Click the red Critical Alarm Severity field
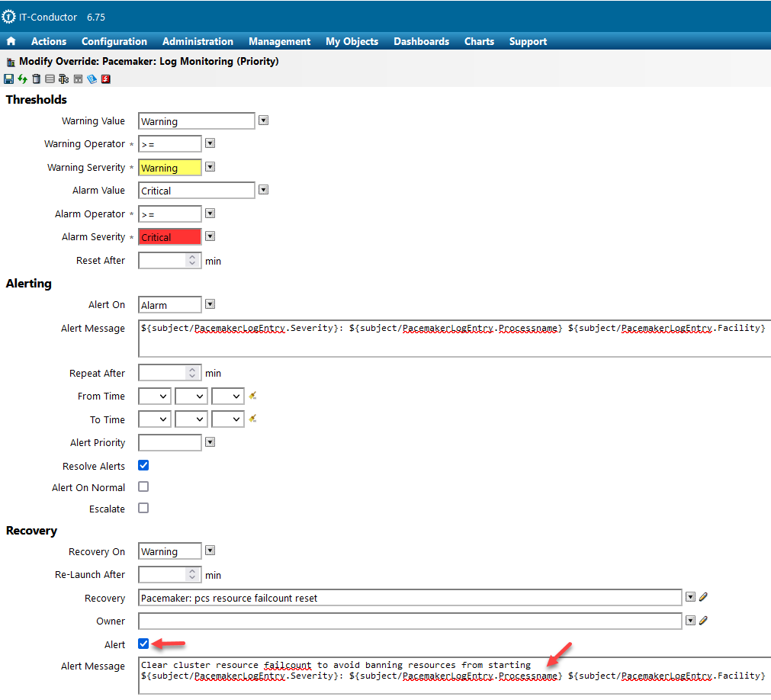771x700 pixels. 170,237
